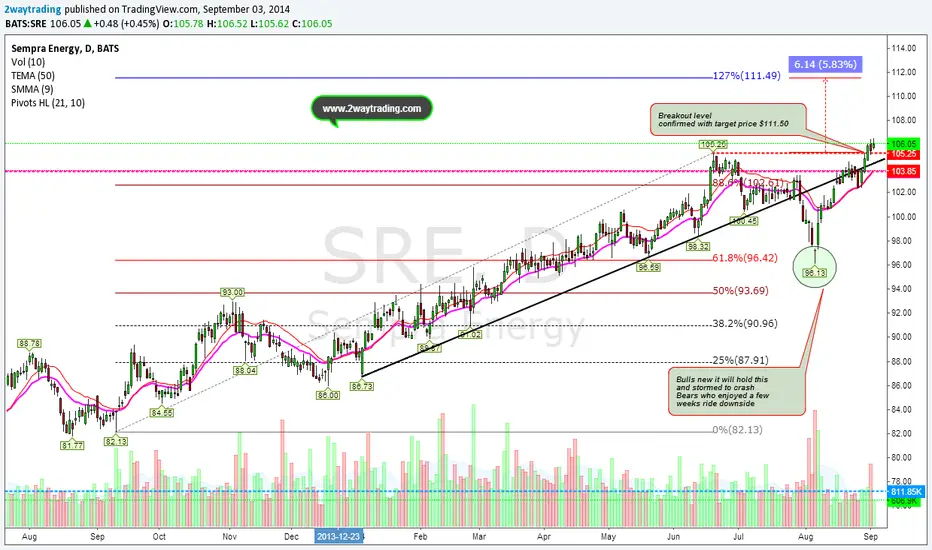Select the green 106.05 current price tag
The width and height of the screenshot is (932, 550).
(903, 144)
